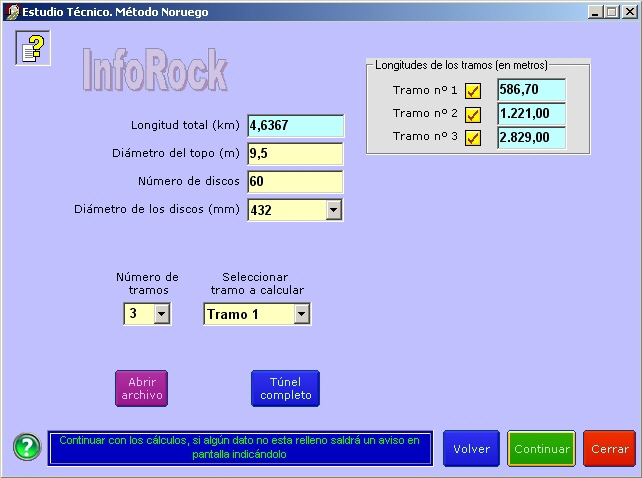
Task: Click the title bar application icon
Action: tap(11, 11)
